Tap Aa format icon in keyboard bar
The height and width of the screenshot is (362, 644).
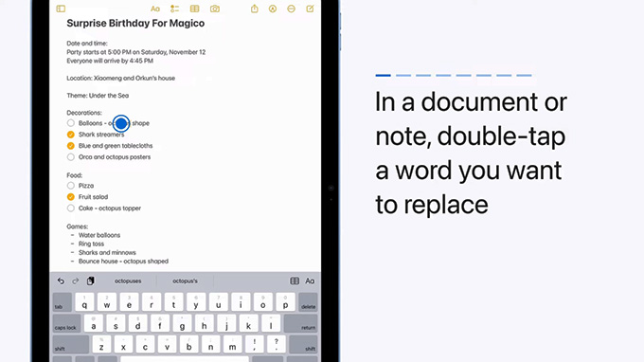click(x=310, y=281)
